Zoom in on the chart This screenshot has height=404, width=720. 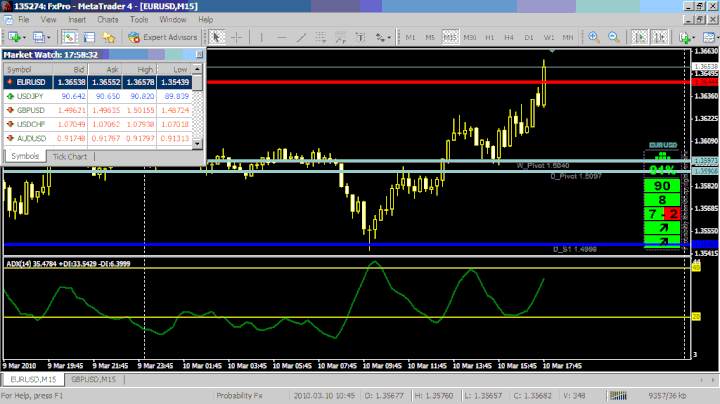tap(594, 37)
